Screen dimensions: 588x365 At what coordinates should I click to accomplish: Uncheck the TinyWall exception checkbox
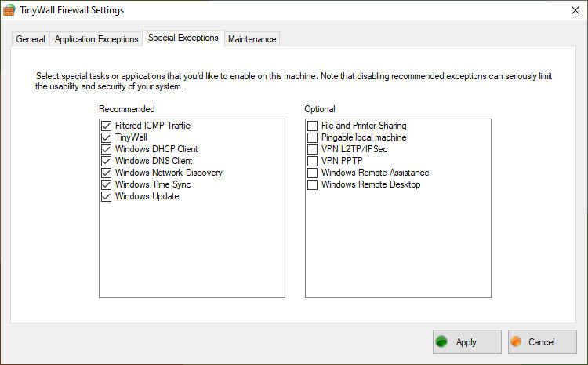pos(107,137)
